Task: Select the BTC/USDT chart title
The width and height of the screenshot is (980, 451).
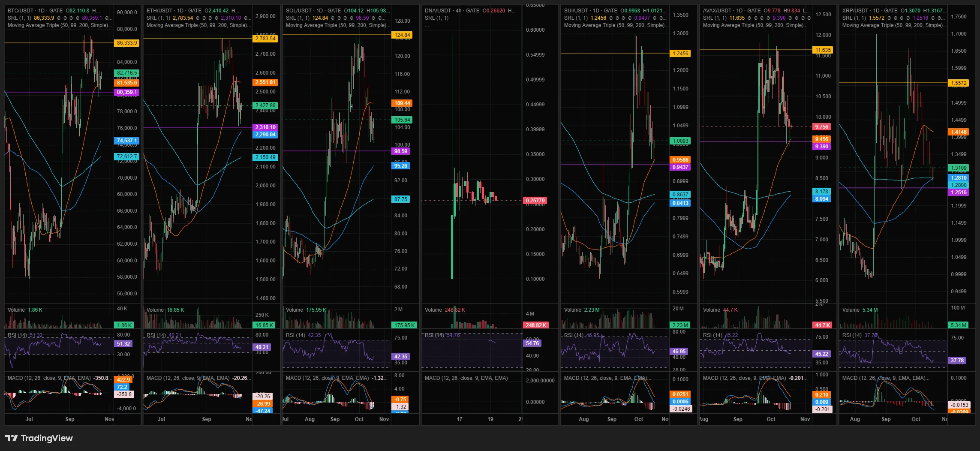Action: [x=35, y=10]
